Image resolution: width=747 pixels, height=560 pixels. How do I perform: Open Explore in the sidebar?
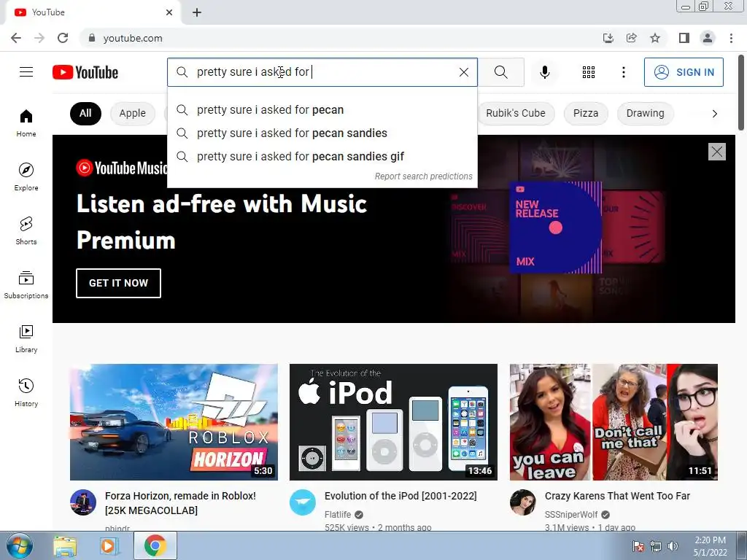point(26,176)
